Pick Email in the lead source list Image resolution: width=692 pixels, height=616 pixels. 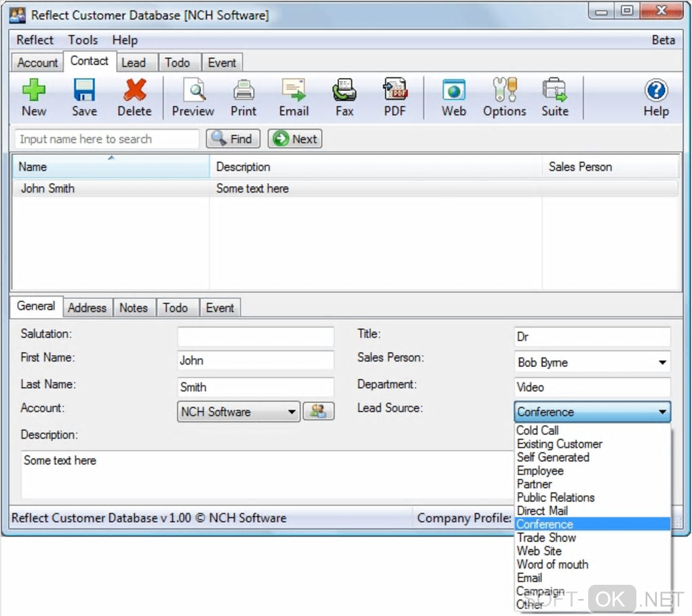click(592, 577)
